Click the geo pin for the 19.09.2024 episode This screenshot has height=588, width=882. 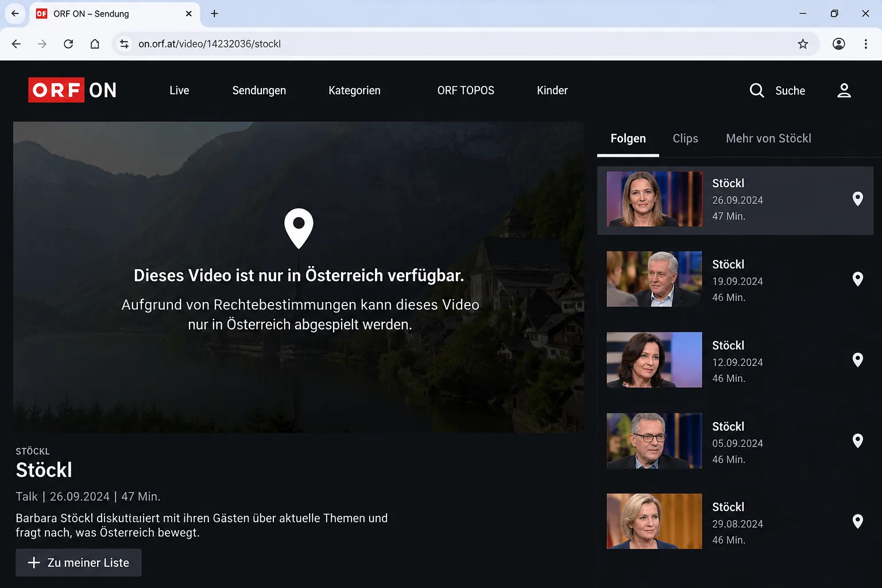click(x=858, y=279)
